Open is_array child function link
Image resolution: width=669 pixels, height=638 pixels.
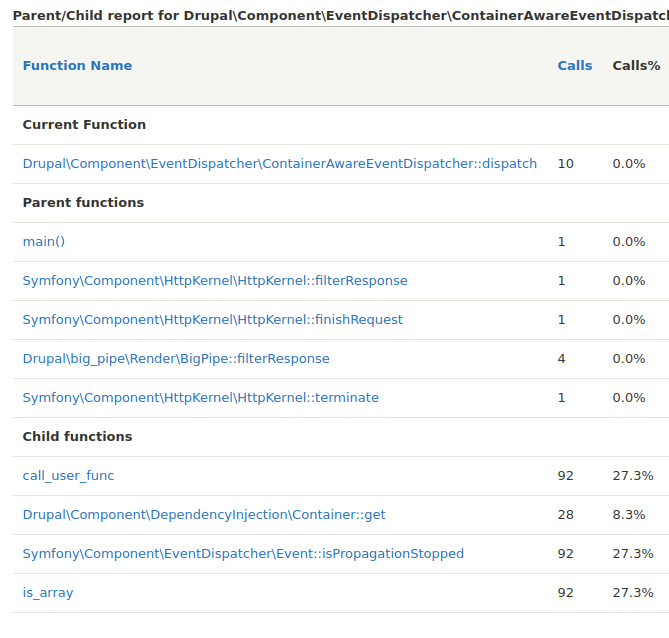pyautogui.click(x=48, y=593)
